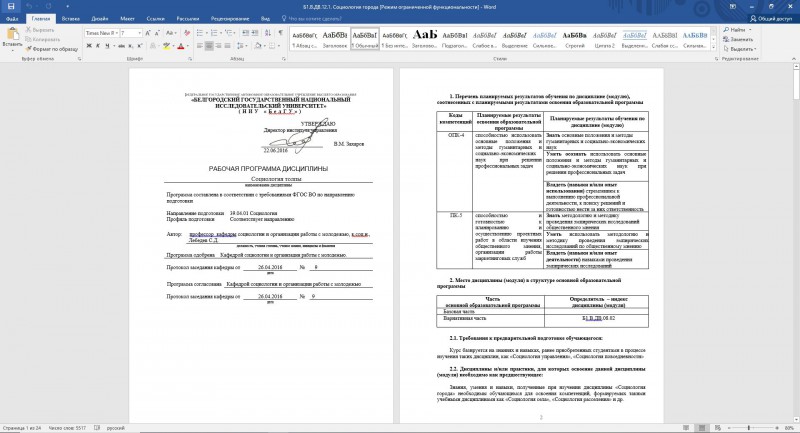
Task: Click the Save icon in the quick access toolbar
Action: (11, 7)
